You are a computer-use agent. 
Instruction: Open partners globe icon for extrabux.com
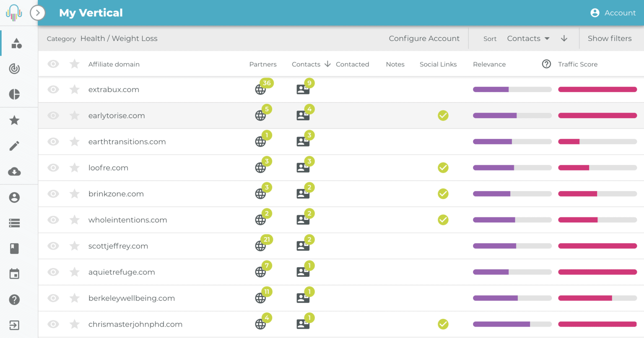260,89
